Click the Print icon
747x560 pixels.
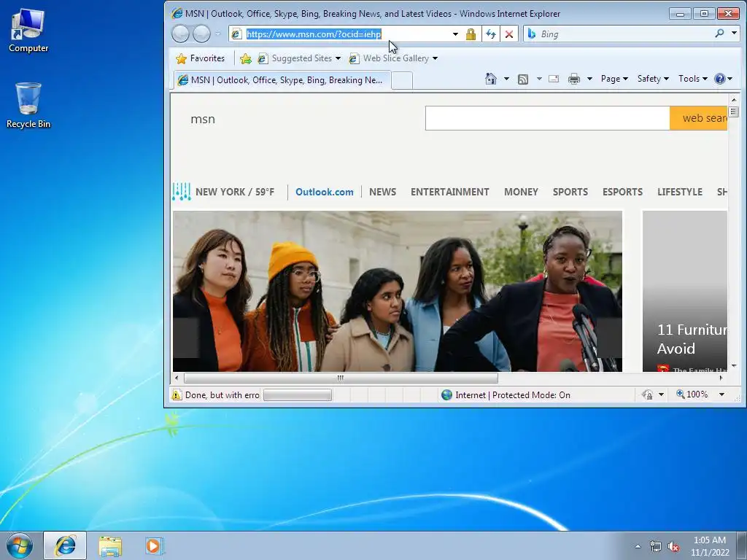574,79
